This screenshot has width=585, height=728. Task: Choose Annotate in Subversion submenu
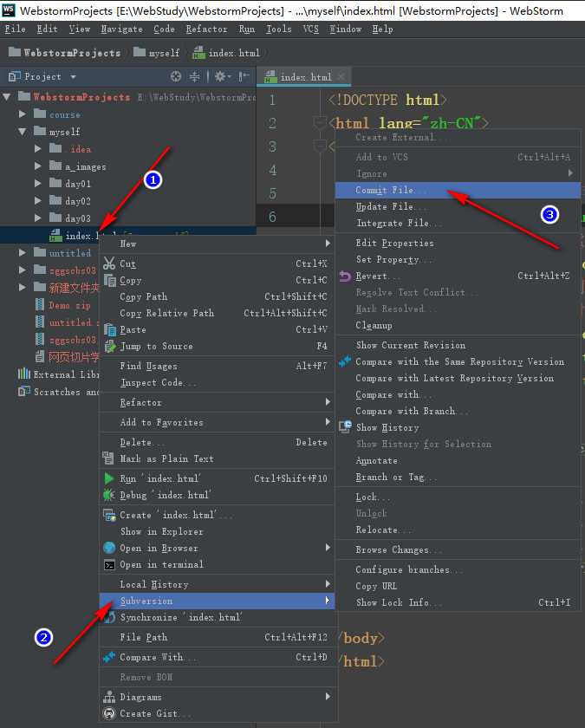click(458, 460)
